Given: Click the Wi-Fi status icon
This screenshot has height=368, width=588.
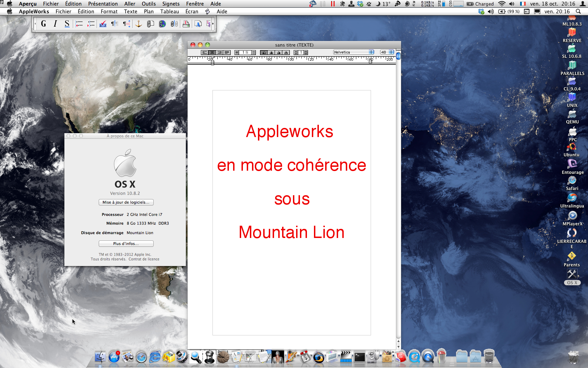Looking at the screenshot, I should pyautogui.click(x=502, y=4).
